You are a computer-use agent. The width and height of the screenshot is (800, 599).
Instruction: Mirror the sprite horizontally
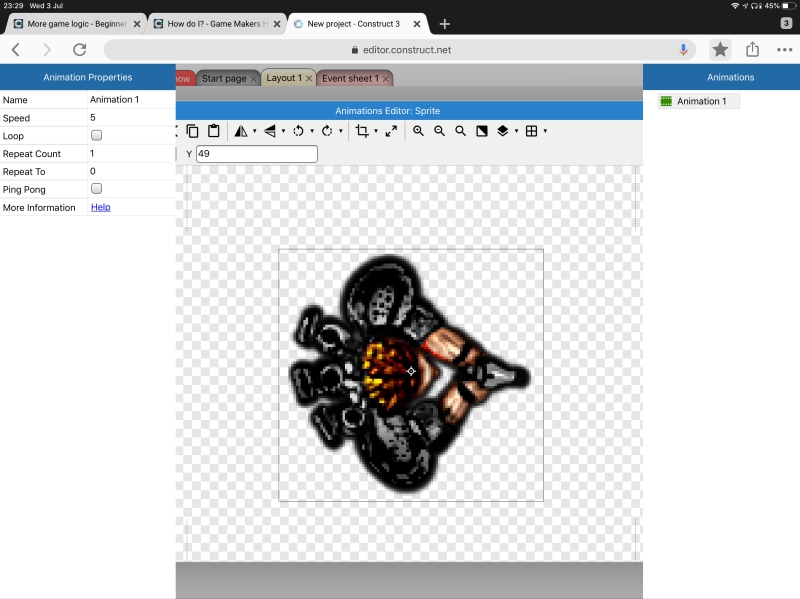coord(241,131)
